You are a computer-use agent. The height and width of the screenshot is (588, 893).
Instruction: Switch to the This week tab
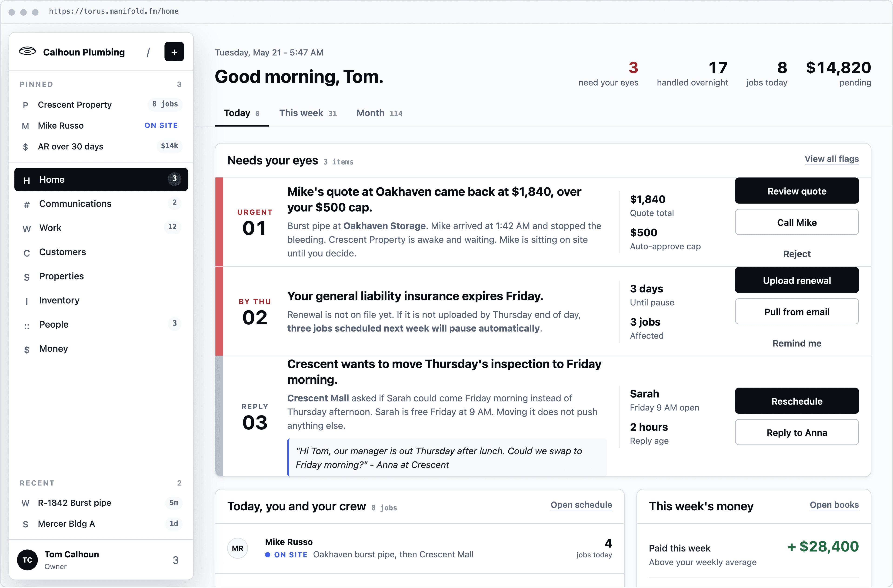pos(308,113)
